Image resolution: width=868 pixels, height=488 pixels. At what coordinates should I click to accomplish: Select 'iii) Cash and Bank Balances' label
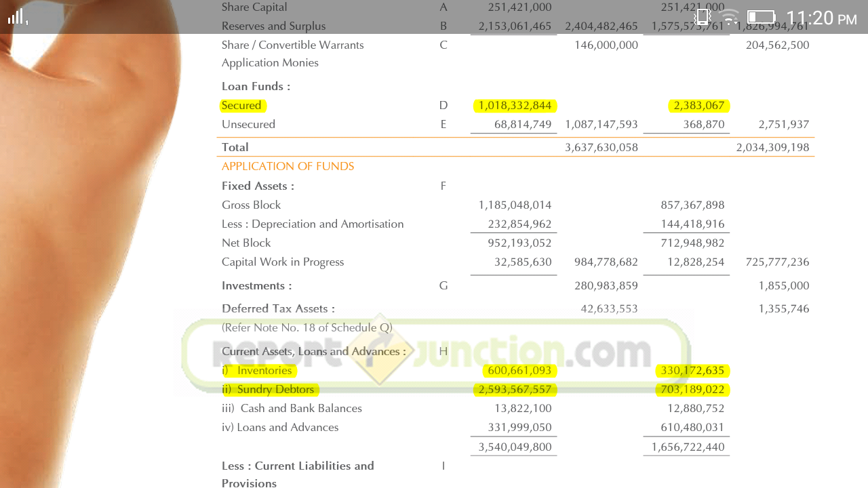click(292, 409)
